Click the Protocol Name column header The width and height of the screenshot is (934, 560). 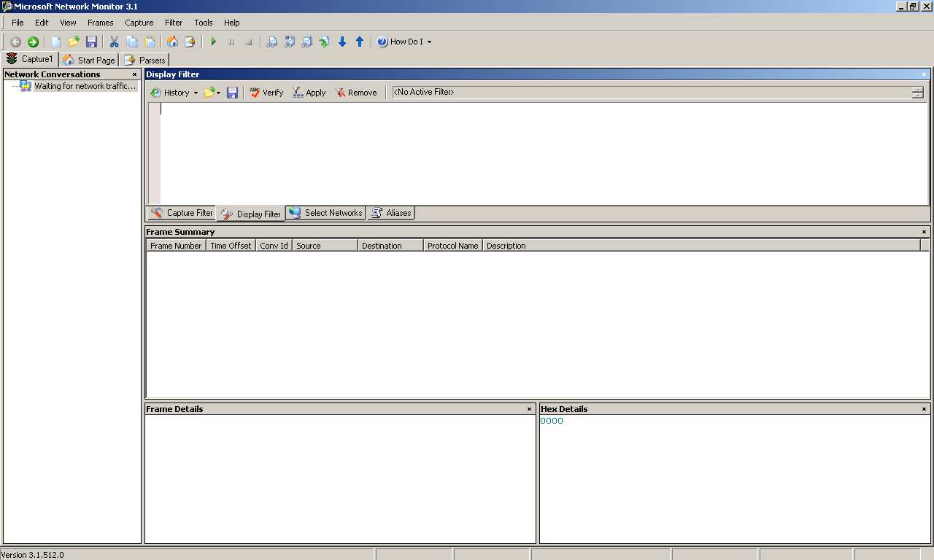click(452, 246)
